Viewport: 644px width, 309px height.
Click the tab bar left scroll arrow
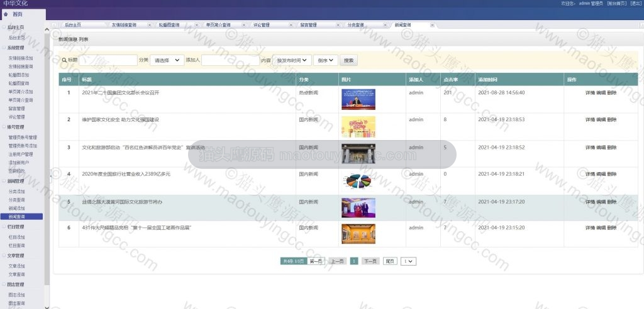tap(55, 25)
